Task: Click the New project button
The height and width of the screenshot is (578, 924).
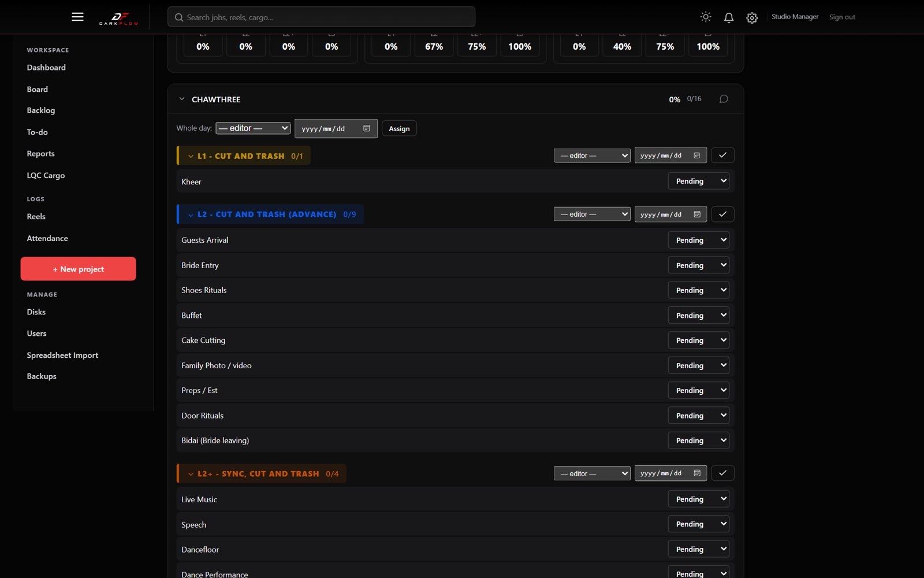Action: click(78, 269)
